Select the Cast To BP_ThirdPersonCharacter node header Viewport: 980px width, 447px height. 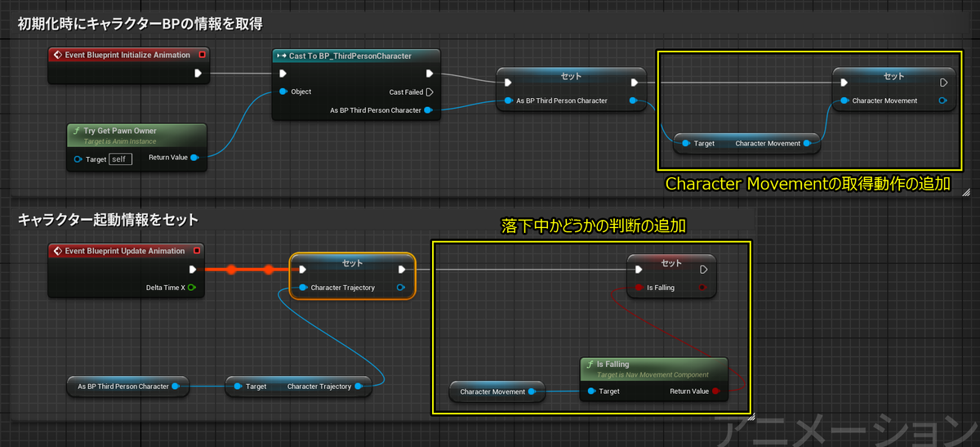tap(357, 56)
